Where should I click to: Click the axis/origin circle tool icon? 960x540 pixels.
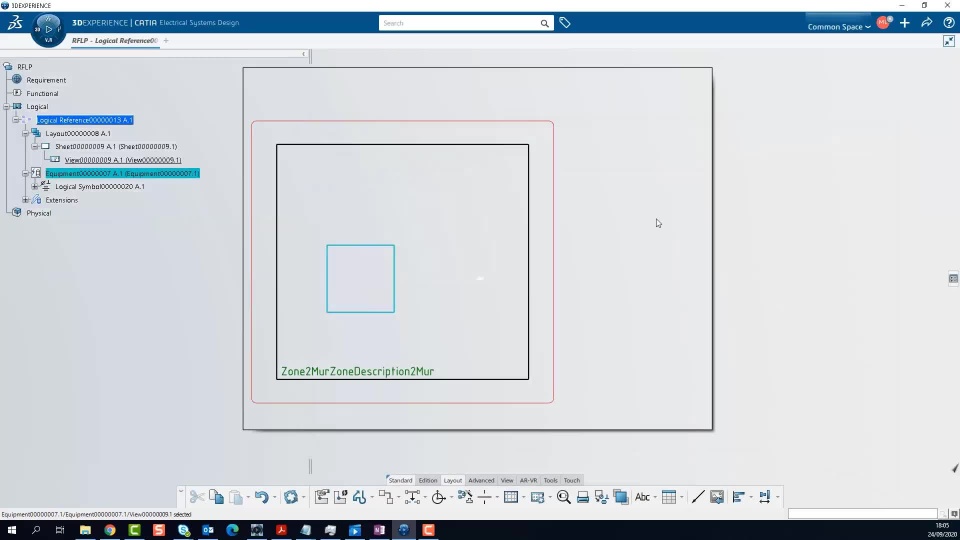[x=438, y=497]
